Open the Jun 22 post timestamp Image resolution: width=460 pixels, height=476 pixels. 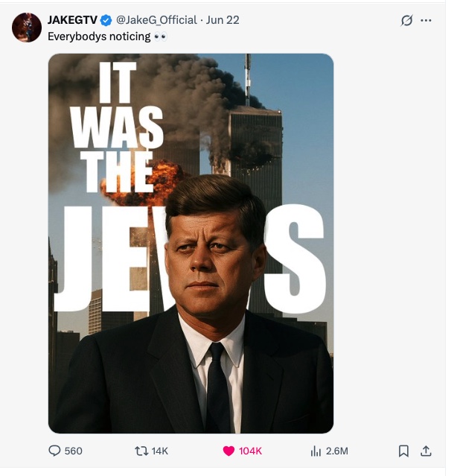224,20
